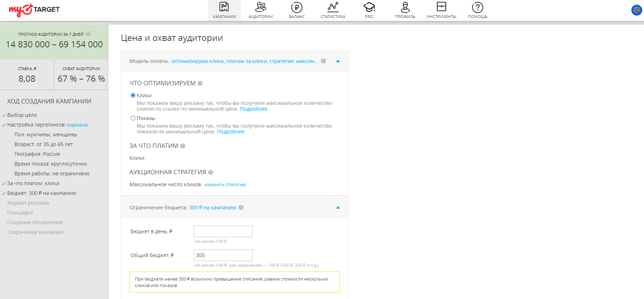Click the Охват аудитории 67 % – 76 % value
Image resolution: width=644 pixels, height=299 pixels.
point(81,79)
